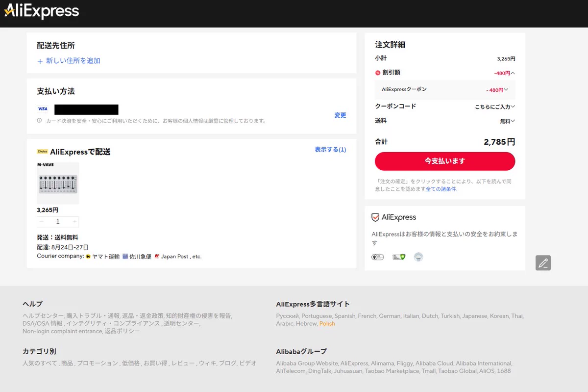Open 人気のすべて category link

click(x=40, y=364)
